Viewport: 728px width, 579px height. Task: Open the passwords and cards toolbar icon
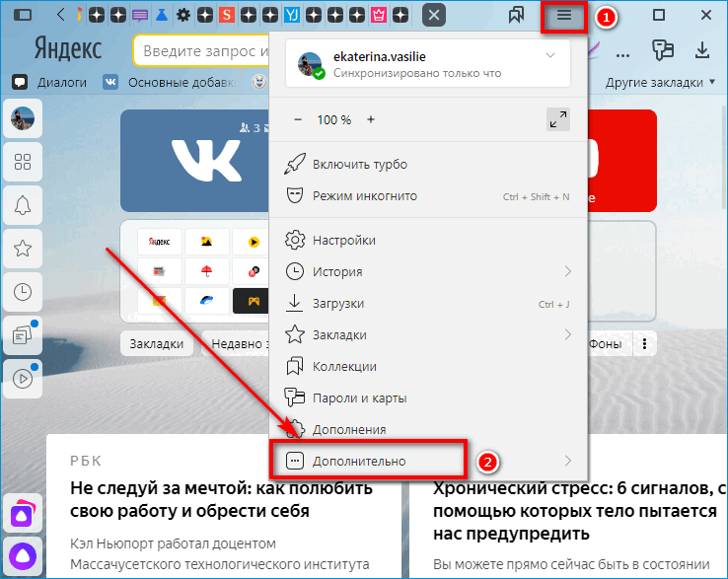click(x=663, y=50)
